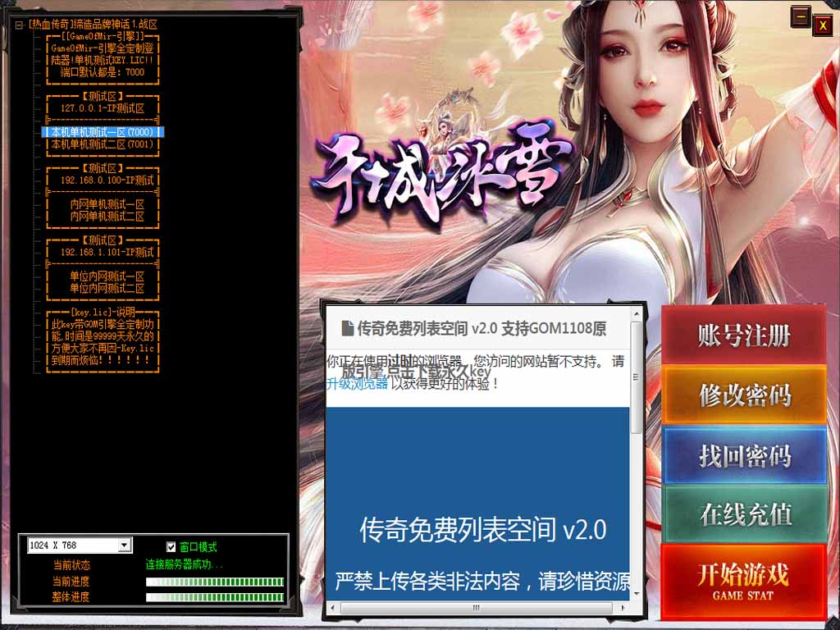Image resolution: width=840 pixels, height=630 pixels.
Task: Select server 本机单机测试一区(7000)
Action: 103,132
